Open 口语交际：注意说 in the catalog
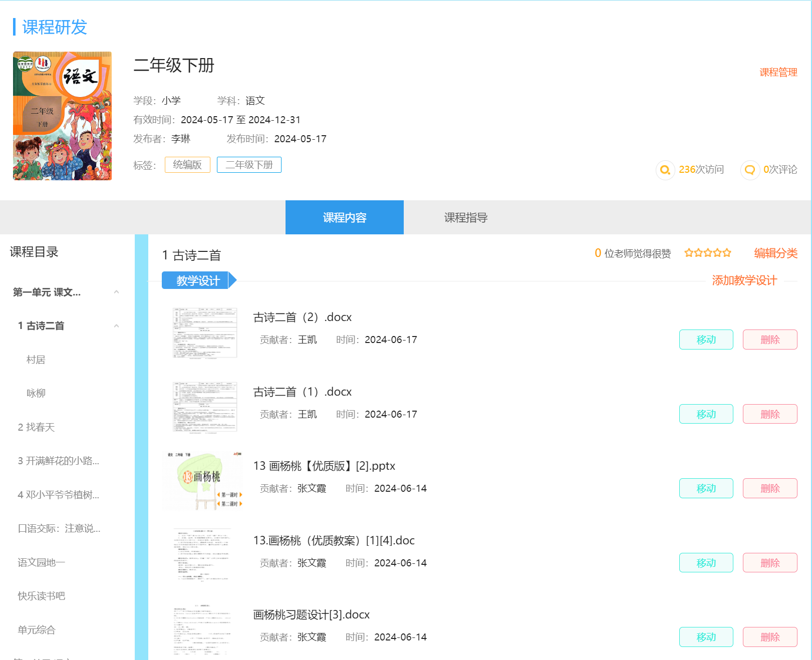 [x=59, y=528]
